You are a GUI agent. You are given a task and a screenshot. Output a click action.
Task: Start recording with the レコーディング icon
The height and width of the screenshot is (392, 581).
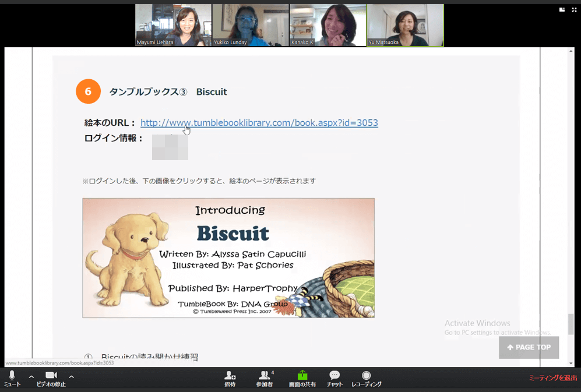coord(366,376)
